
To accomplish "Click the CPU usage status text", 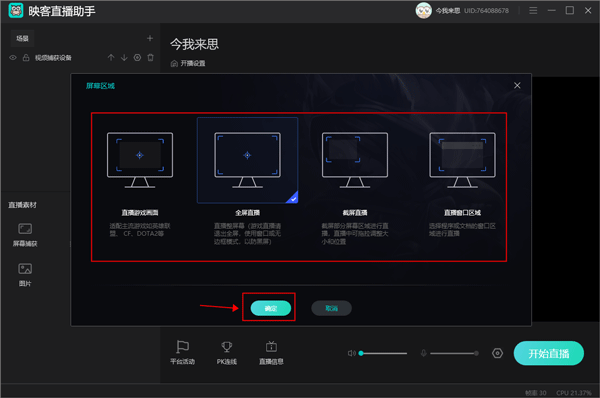I will 574,393.
